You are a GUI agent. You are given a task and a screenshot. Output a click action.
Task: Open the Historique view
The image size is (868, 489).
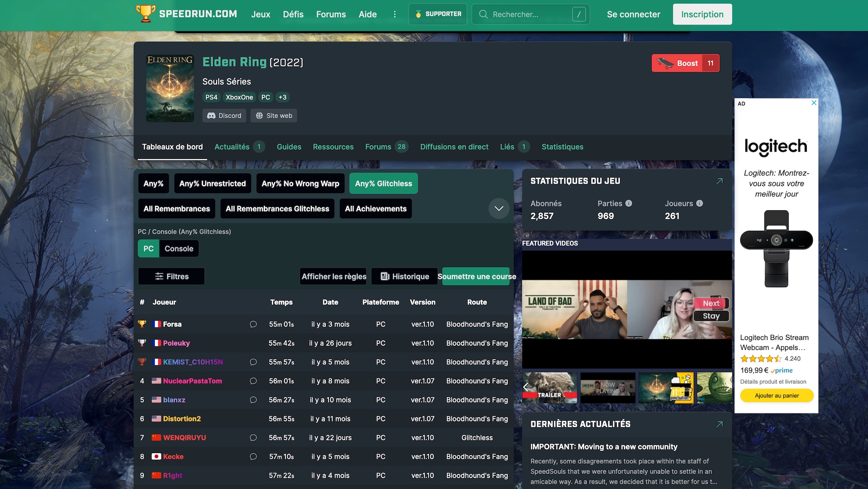pyautogui.click(x=405, y=276)
